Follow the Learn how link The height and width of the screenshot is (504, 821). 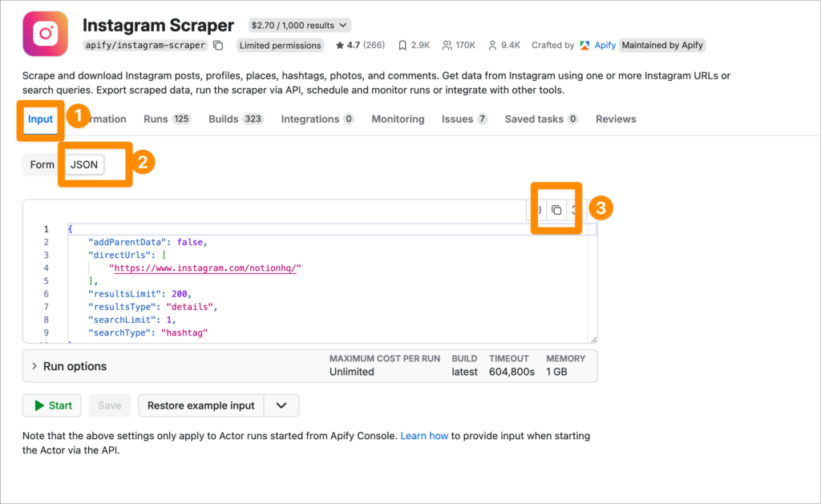tap(424, 436)
